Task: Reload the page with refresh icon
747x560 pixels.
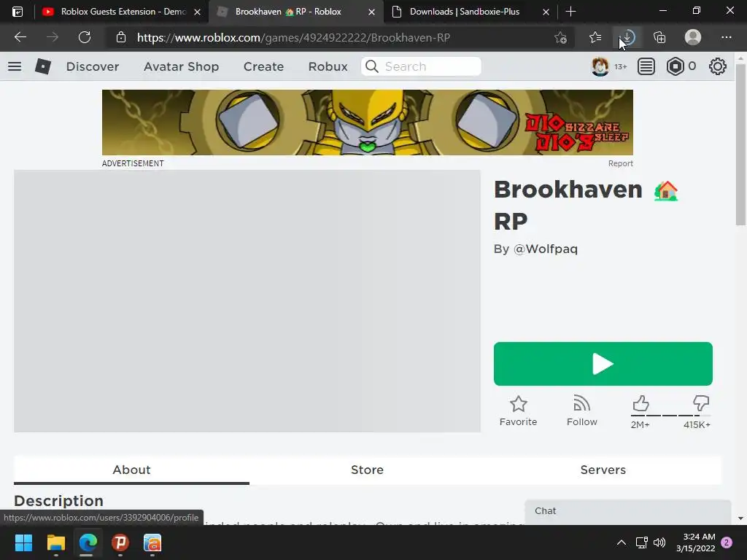Action: point(85,37)
